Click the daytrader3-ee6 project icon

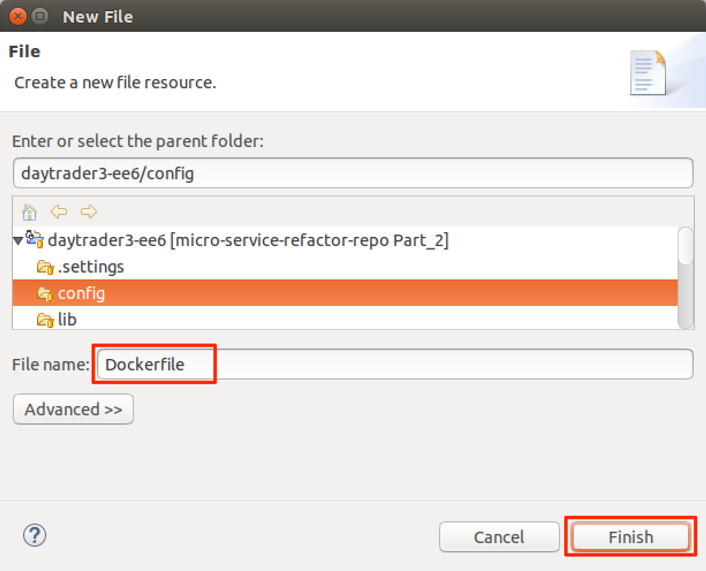34,240
